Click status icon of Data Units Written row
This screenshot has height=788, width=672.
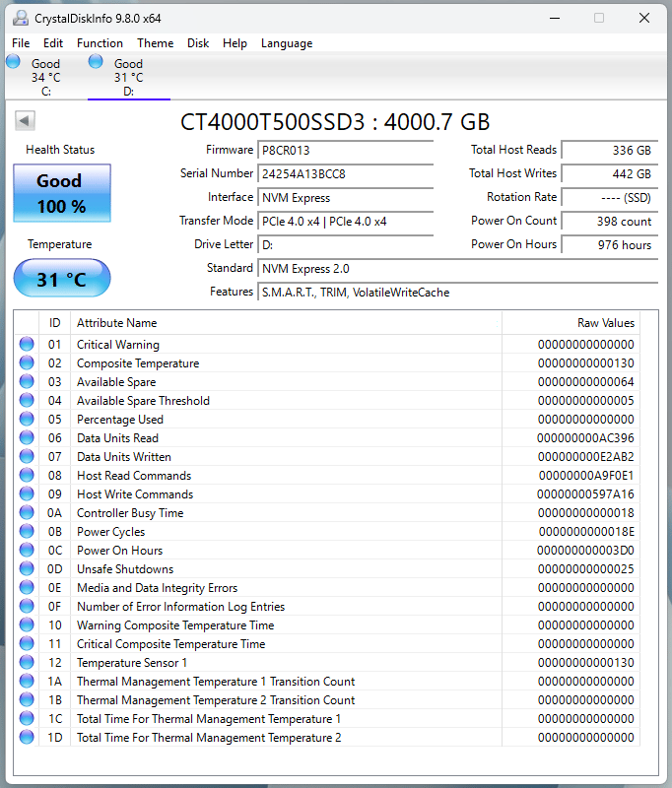(27, 456)
